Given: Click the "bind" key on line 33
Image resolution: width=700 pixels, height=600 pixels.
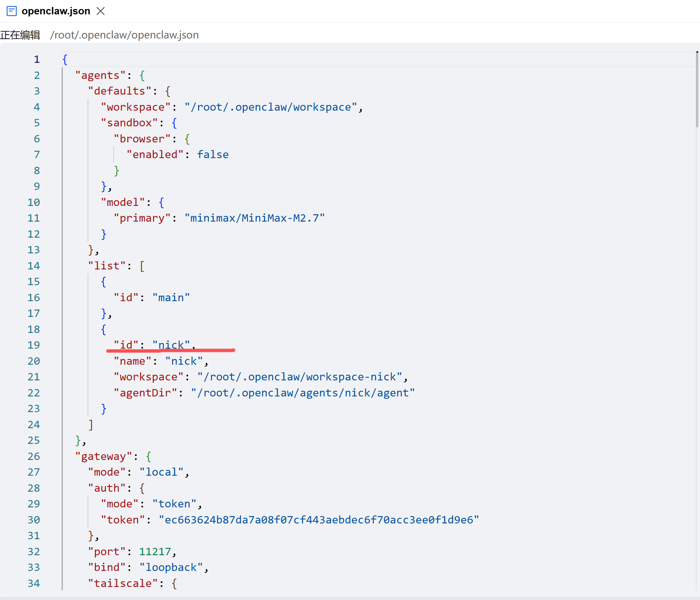Looking at the screenshot, I should [x=107, y=568].
